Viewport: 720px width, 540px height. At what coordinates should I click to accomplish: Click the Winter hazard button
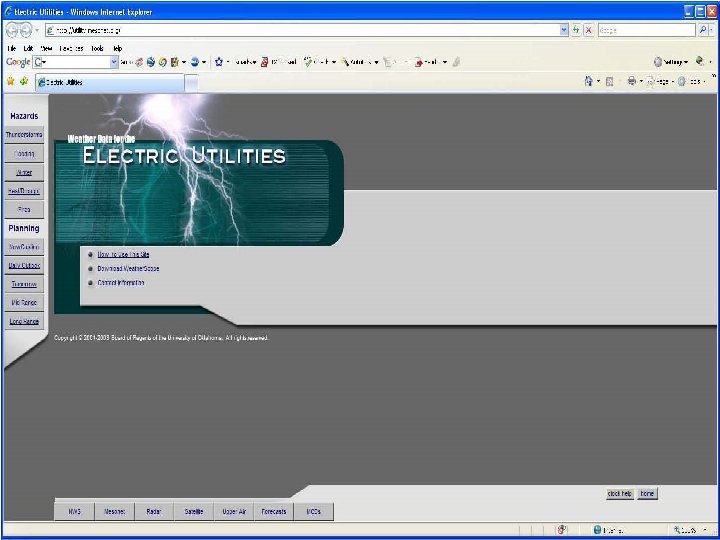pyautogui.click(x=24, y=173)
